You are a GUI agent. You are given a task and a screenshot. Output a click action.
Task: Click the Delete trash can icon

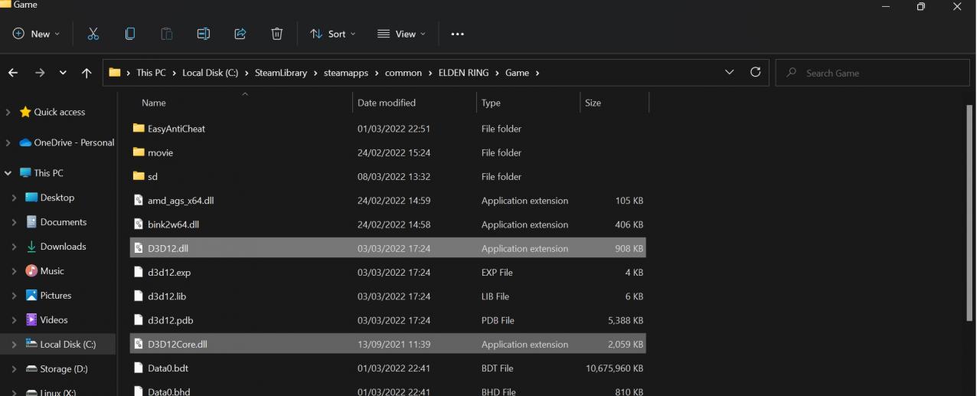pyautogui.click(x=277, y=34)
